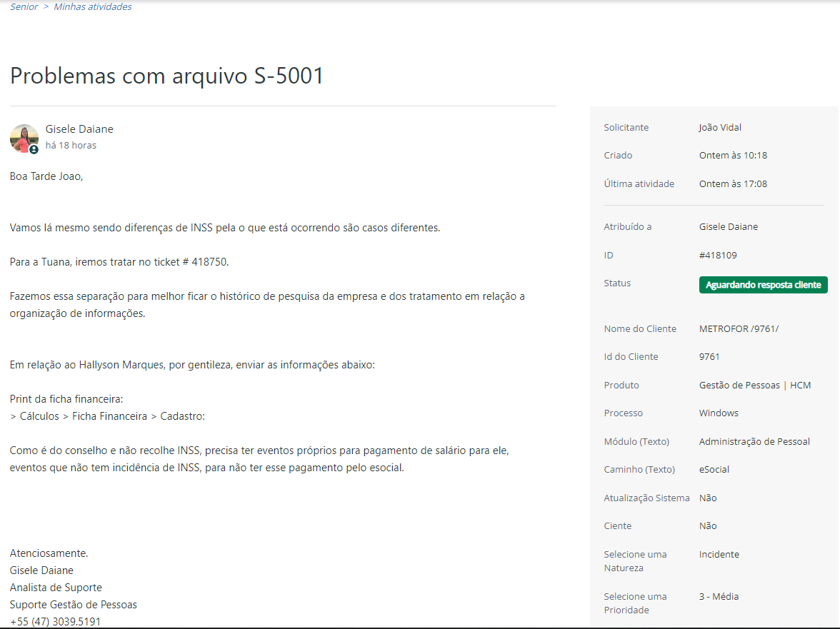Click assignee Gisele Daiane in sidebar
Image resolution: width=840 pixels, height=629 pixels.
tap(729, 226)
